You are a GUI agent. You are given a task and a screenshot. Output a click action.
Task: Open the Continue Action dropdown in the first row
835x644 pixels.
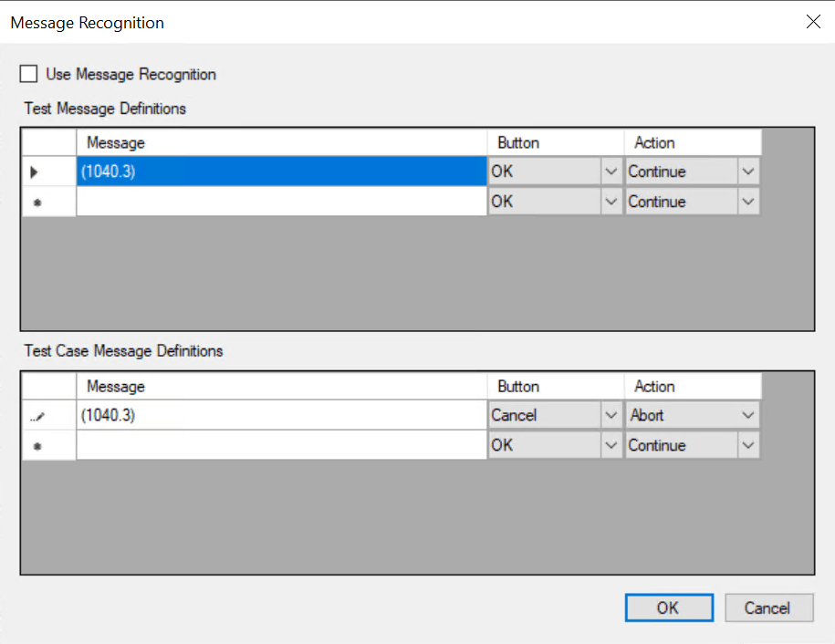click(750, 171)
